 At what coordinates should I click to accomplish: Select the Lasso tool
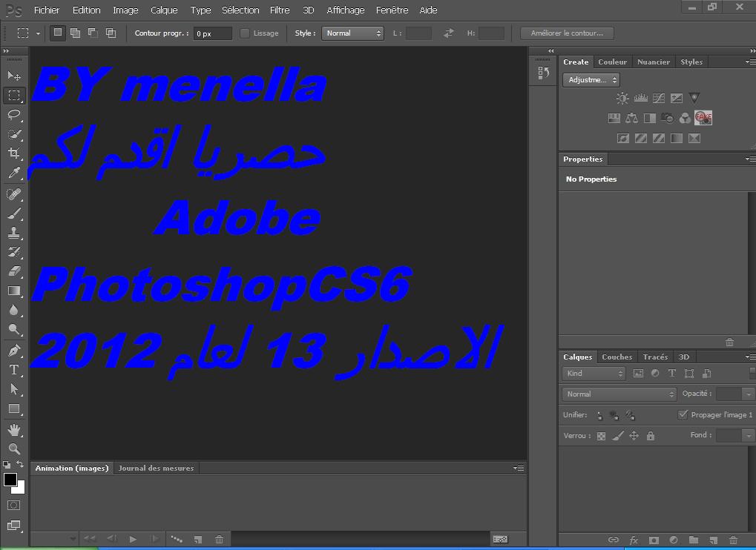coord(14,115)
